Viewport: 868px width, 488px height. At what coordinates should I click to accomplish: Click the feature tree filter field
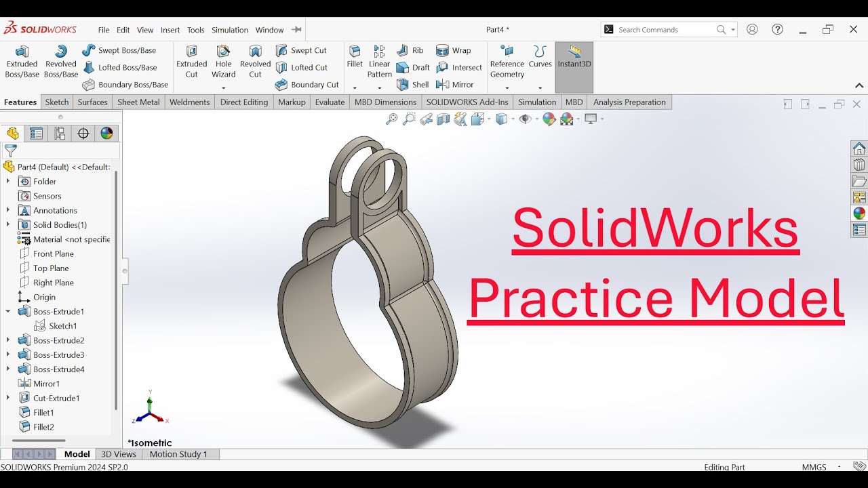tap(61, 151)
